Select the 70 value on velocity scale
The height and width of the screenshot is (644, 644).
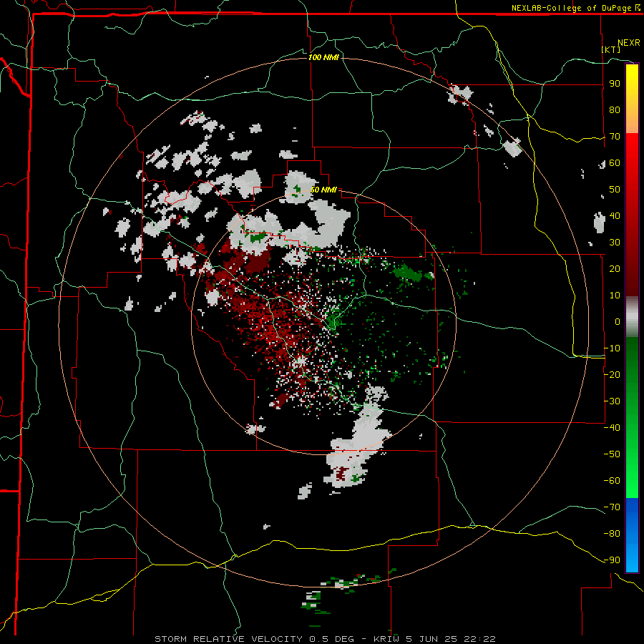tap(615, 137)
